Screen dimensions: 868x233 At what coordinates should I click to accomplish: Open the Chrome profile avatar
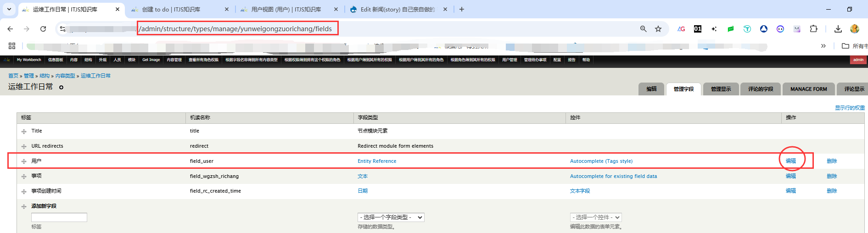coord(855,29)
